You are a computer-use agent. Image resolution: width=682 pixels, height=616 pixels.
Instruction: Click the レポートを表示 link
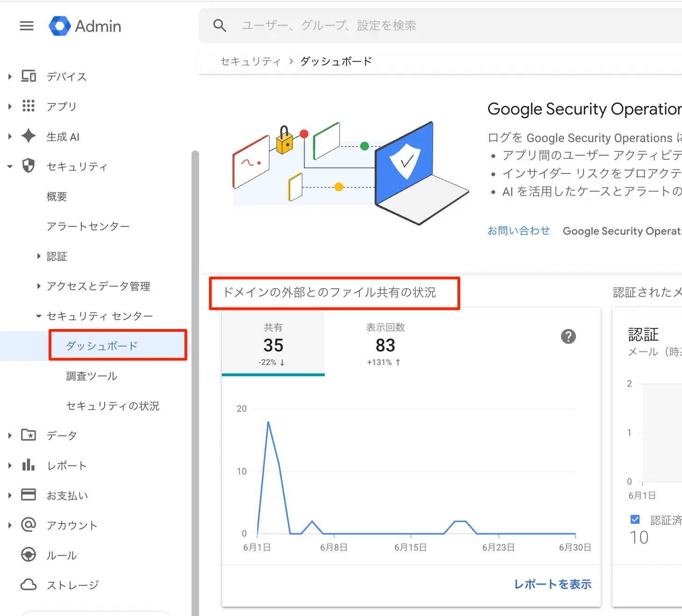[553, 584]
